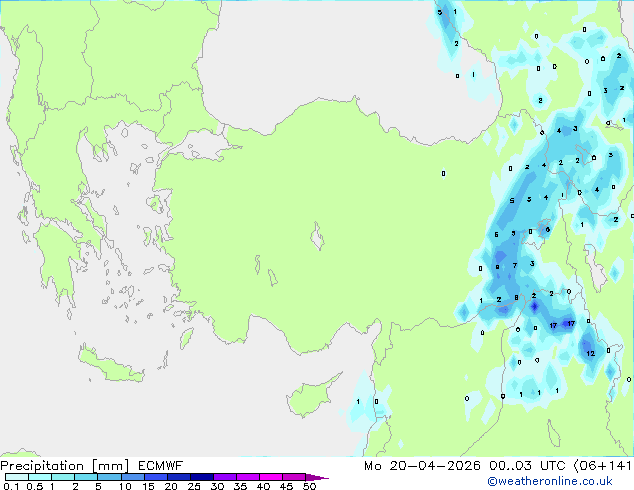Click the (06+141 forecast run label
This screenshot has width=634, height=490.
[602, 466]
